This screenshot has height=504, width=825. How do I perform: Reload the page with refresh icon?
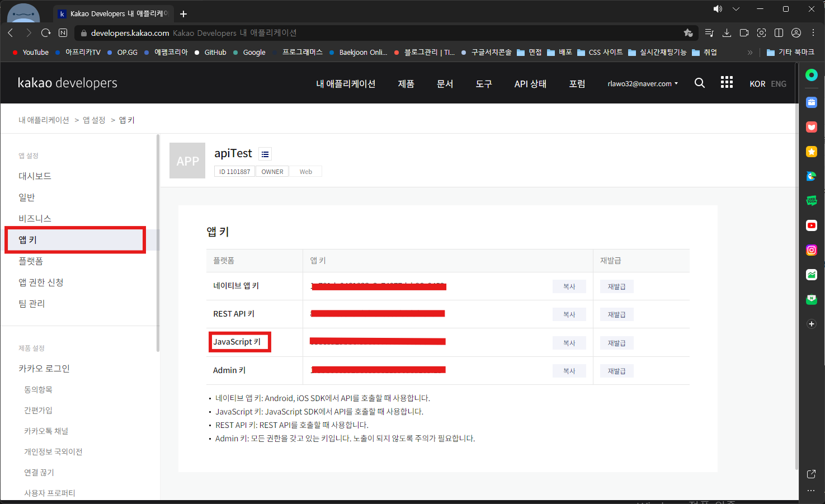click(x=46, y=33)
